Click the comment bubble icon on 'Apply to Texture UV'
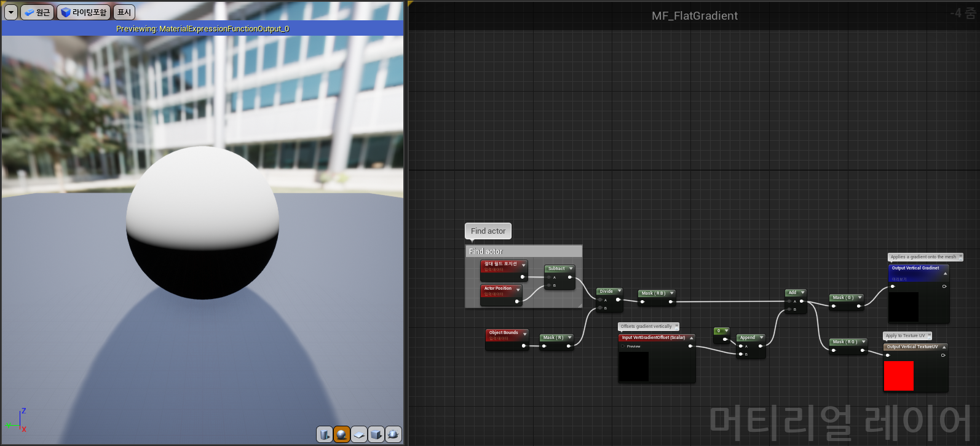The image size is (980, 446). [929, 336]
